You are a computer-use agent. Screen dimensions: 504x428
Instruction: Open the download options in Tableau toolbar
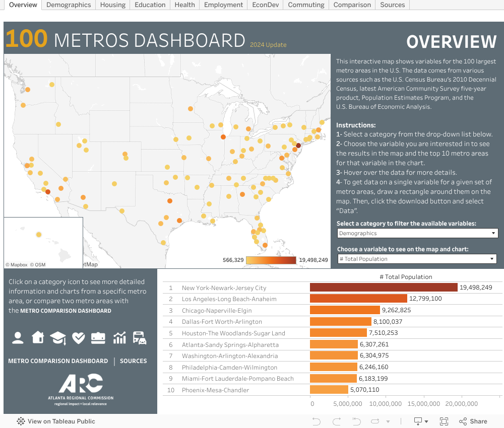click(x=421, y=421)
